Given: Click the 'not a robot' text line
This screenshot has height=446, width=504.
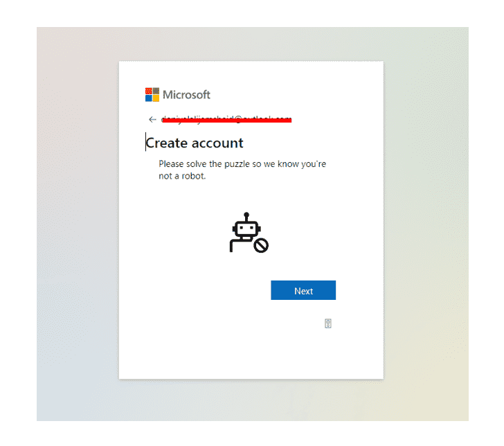Looking at the screenshot, I should coord(182,176).
